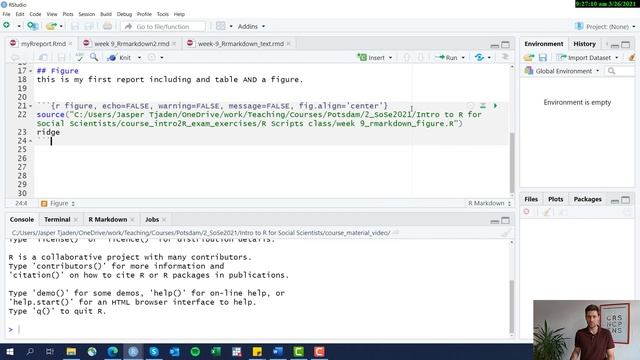Close the myRreport.Rmd tab
The height and width of the screenshot is (360, 640).
pyautogui.click(x=71, y=44)
